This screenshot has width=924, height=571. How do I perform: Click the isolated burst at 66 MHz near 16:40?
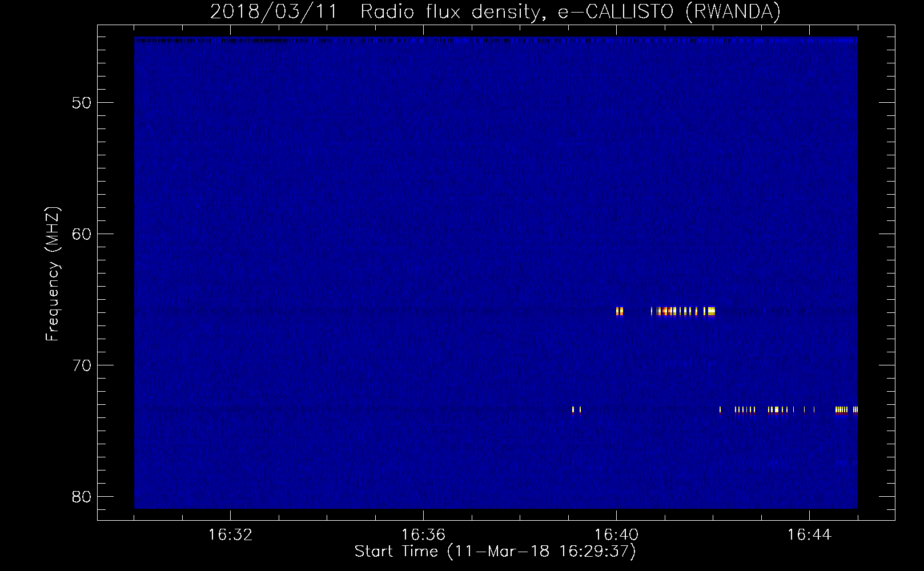620,311
